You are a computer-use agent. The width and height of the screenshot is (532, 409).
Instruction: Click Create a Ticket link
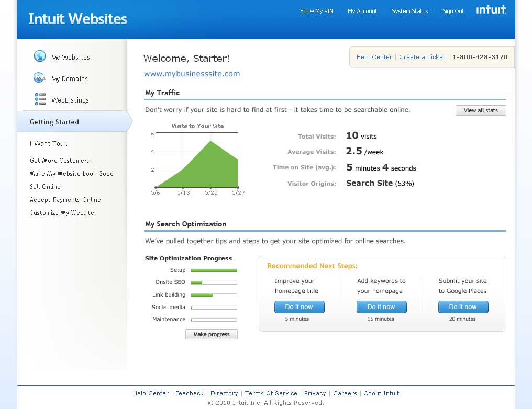(x=422, y=57)
